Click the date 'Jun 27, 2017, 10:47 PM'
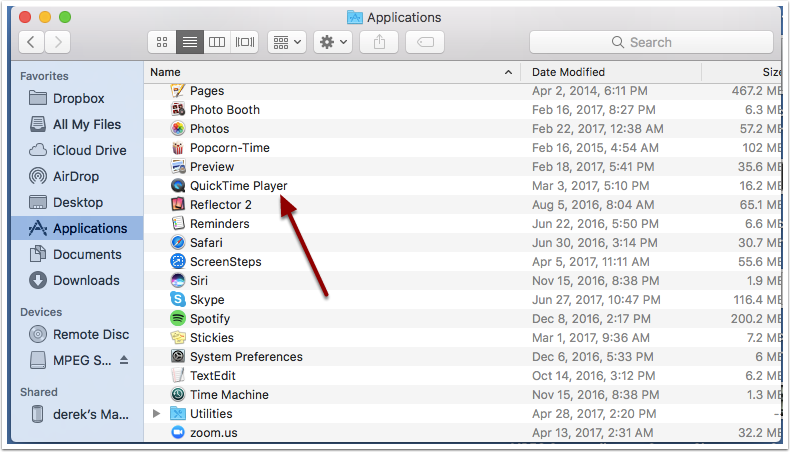The width and height of the screenshot is (790, 452). coord(596,299)
